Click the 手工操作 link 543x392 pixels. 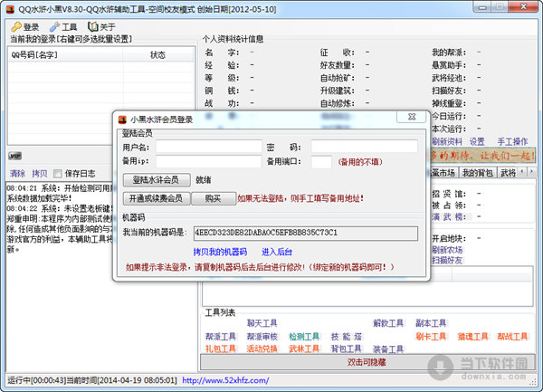tap(512, 141)
